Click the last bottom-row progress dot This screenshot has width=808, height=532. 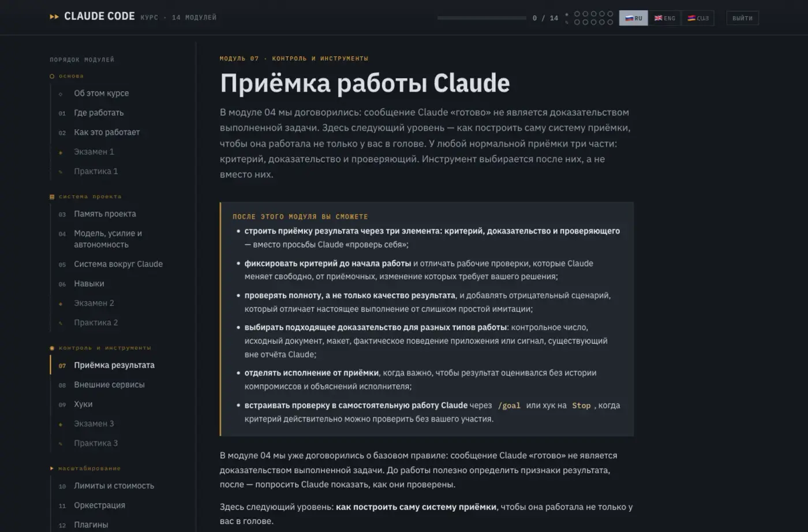click(x=610, y=22)
